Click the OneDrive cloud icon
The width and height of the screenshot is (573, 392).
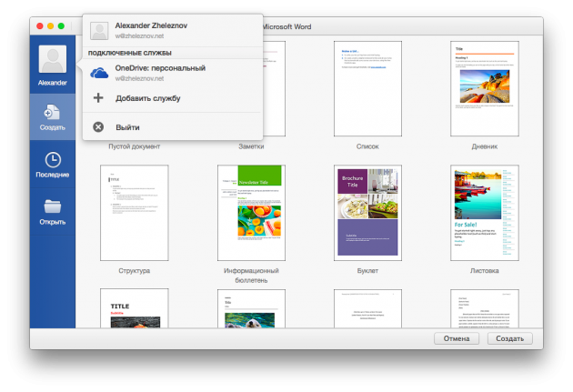point(99,73)
